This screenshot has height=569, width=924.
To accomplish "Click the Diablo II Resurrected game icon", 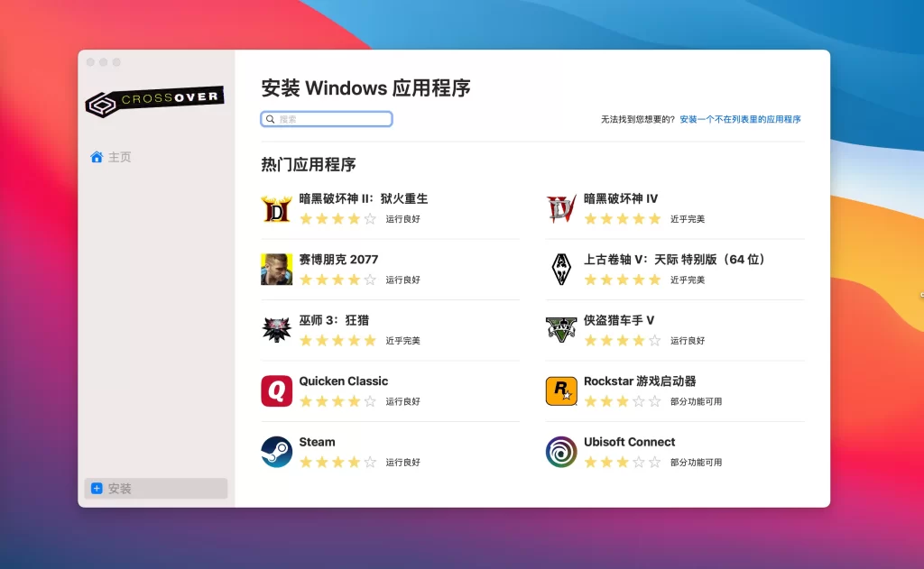I will click(x=276, y=208).
